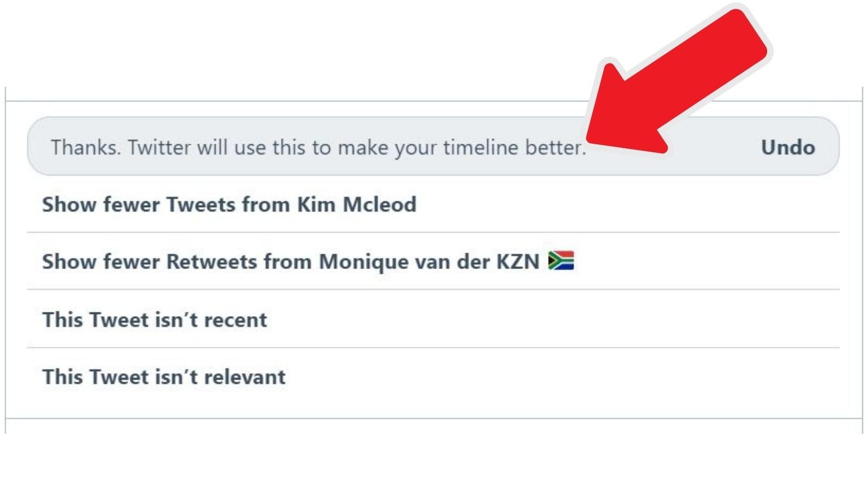Click the Thanks feedback confirmation banner

click(x=433, y=146)
